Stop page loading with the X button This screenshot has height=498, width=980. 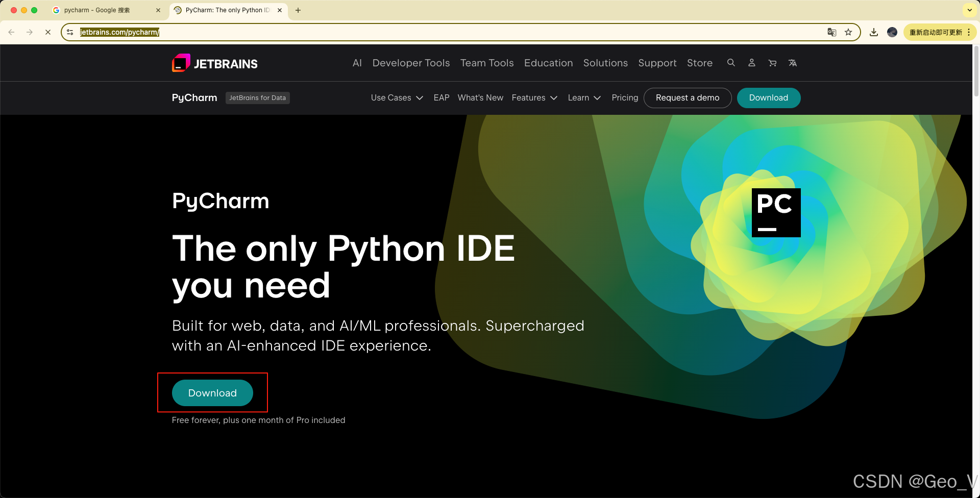pyautogui.click(x=47, y=32)
